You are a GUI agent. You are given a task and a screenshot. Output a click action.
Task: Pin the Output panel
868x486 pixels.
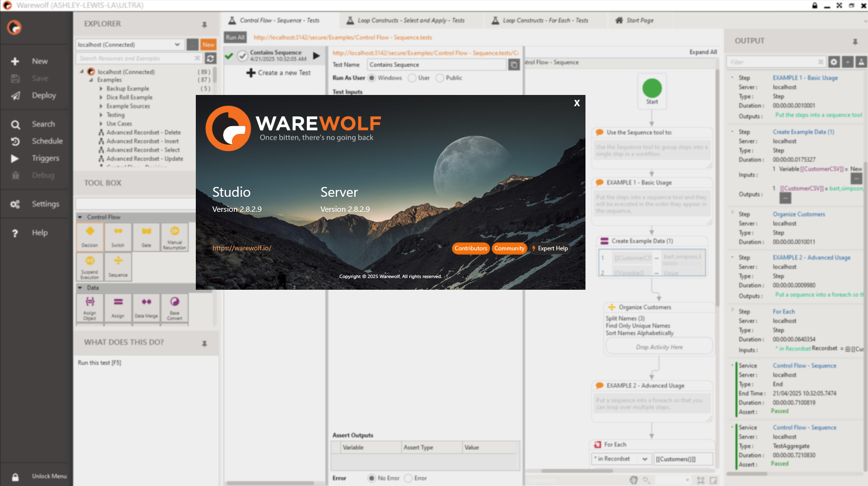click(x=855, y=42)
